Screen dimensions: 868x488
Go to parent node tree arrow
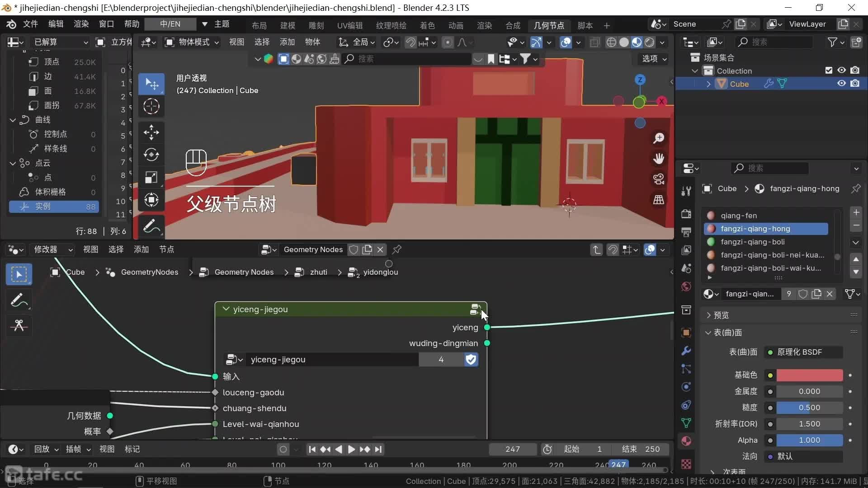[596, 249]
